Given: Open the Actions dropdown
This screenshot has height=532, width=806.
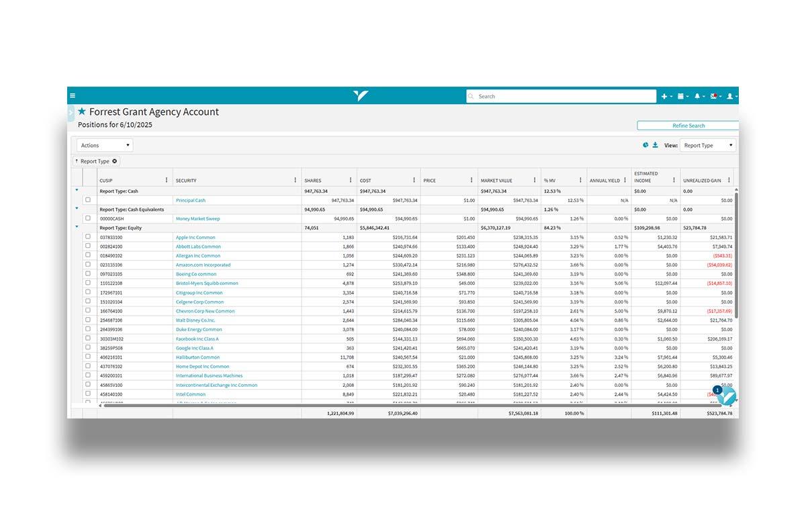Looking at the screenshot, I should (105, 145).
